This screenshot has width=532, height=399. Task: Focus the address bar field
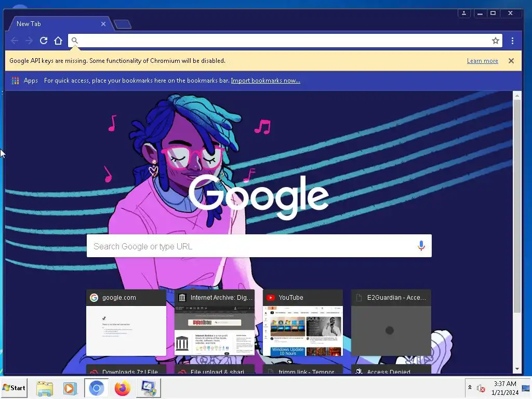tap(285, 41)
